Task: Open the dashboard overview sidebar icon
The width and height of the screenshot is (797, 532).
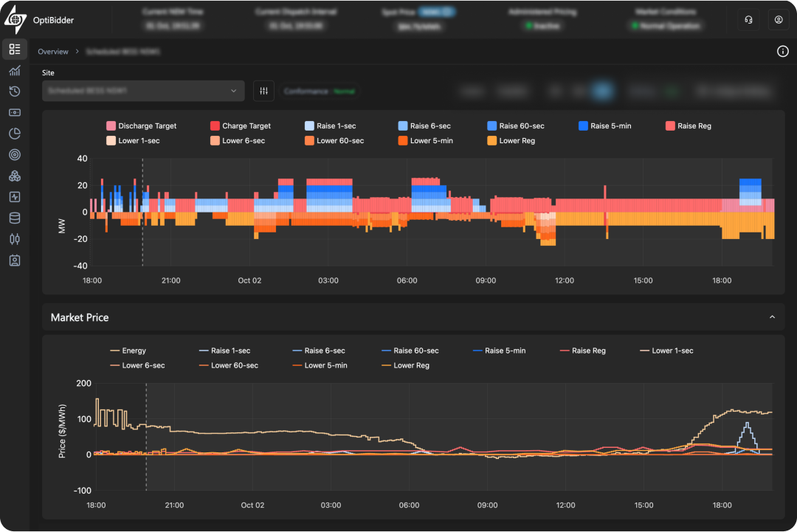Action: point(15,49)
